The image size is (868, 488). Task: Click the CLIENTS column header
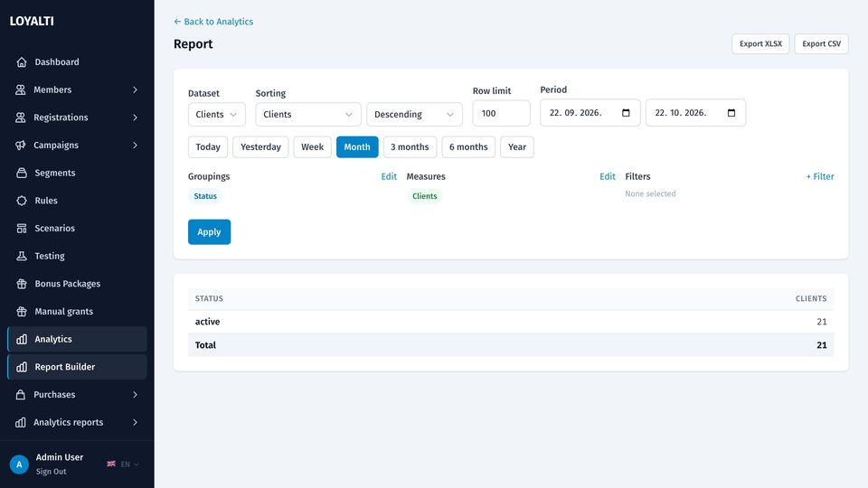[x=811, y=299]
